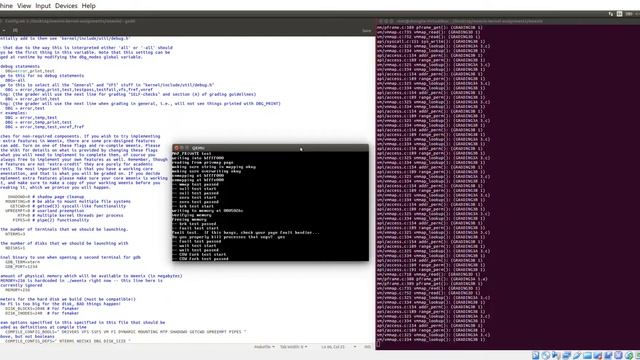The height and width of the screenshot is (360, 640).
Task: Click the 'PIPES=0' pipe(2) functionality line
Action: (51, 220)
